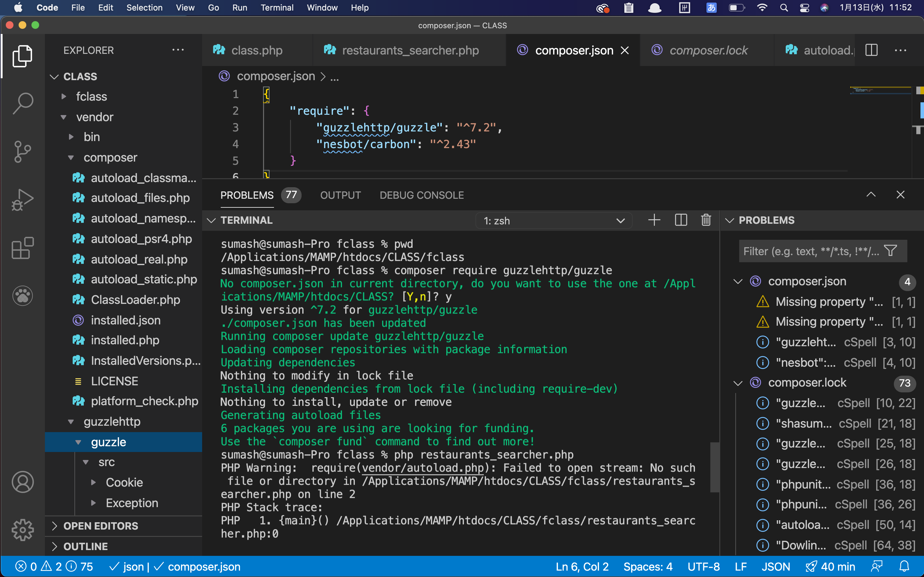This screenshot has width=924, height=577.
Task: Open the Extensions view
Action: 22,248
